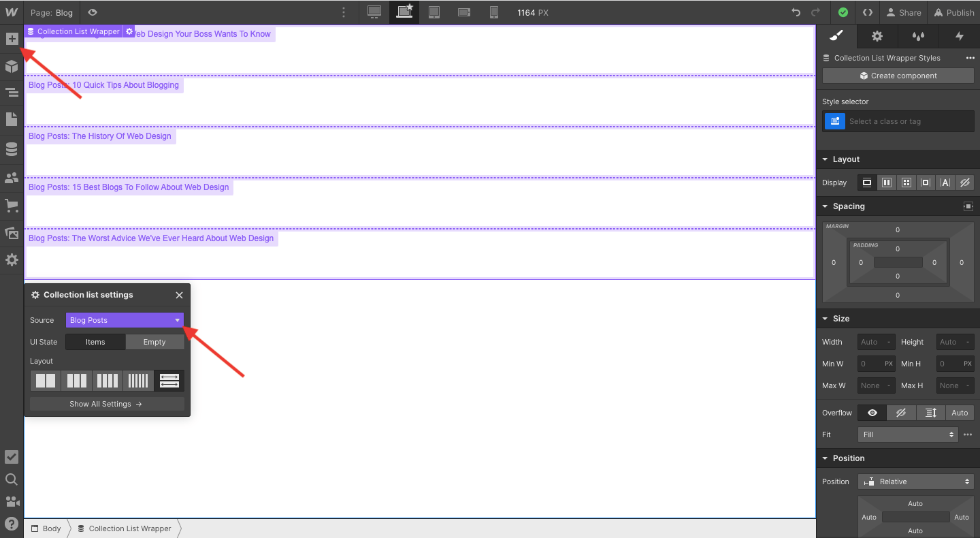Click the Create component button
980x538 pixels.
(x=898, y=75)
